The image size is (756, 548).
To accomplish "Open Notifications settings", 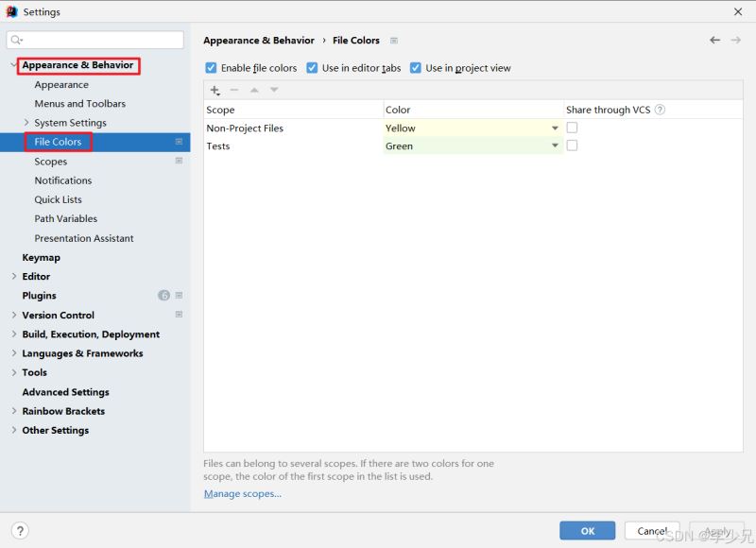I will click(62, 180).
